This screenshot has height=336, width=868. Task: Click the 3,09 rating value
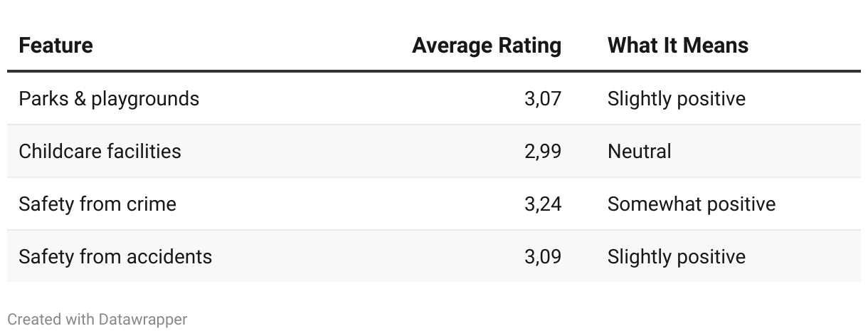point(543,256)
